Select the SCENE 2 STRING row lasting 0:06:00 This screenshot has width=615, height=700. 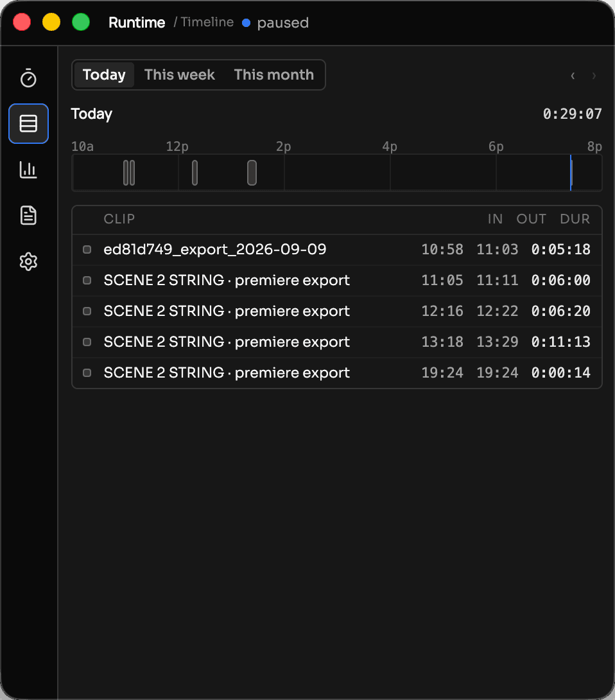(337, 281)
